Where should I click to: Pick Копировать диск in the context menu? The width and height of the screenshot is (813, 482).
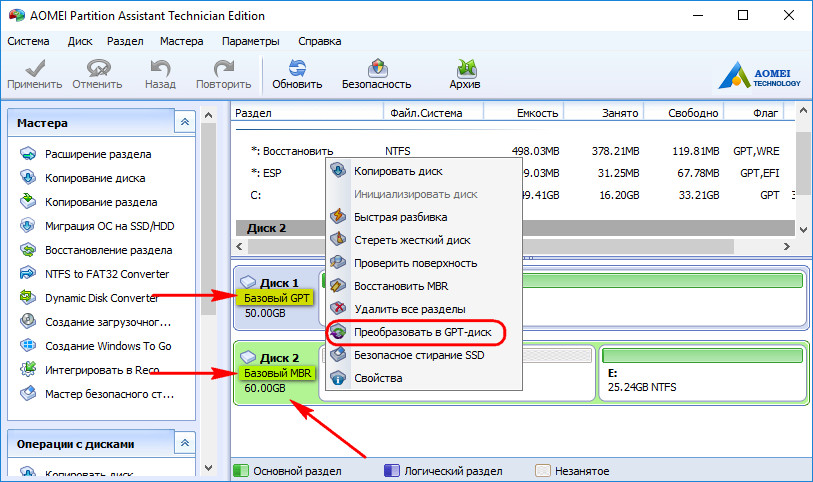(x=397, y=171)
